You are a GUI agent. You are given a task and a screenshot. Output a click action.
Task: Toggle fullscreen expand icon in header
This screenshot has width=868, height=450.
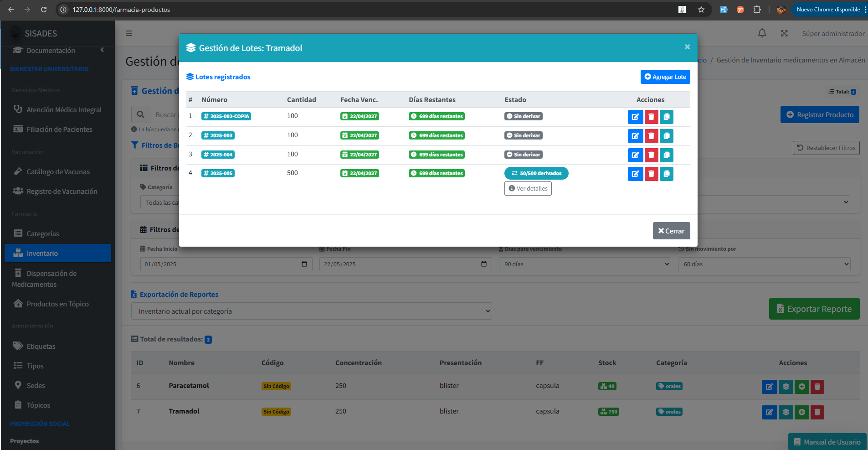click(784, 33)
